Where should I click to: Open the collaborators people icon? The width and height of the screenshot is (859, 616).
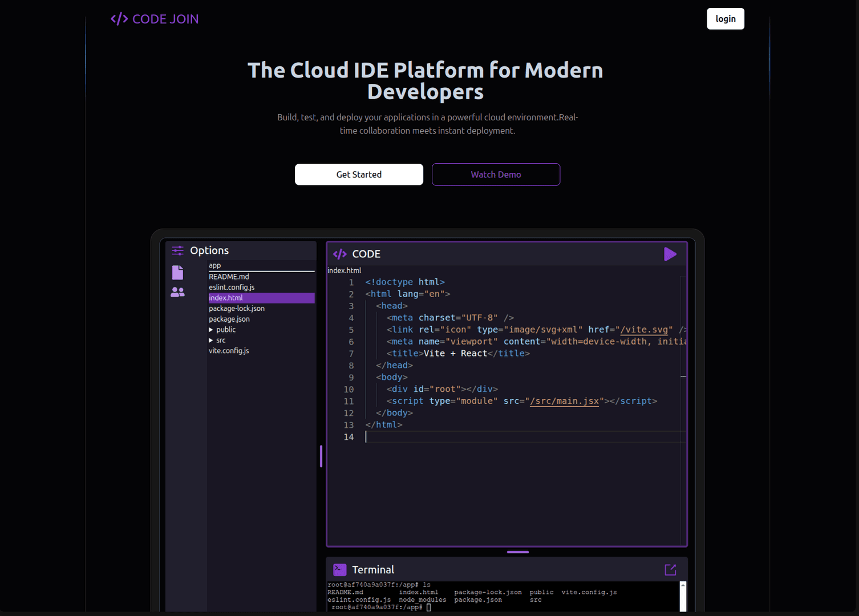(x=178, y=292)
